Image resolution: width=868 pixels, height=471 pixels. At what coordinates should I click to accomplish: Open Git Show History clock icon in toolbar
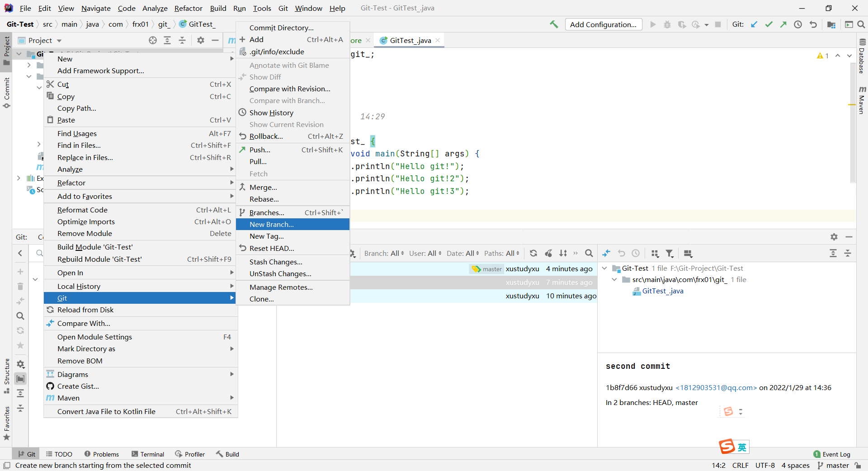click(x=798, y=24)
